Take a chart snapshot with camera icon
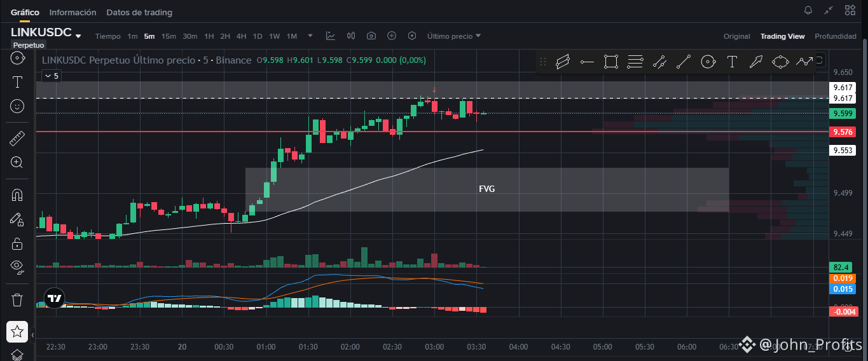The image size is (868, 361). [x=371, y=36]
